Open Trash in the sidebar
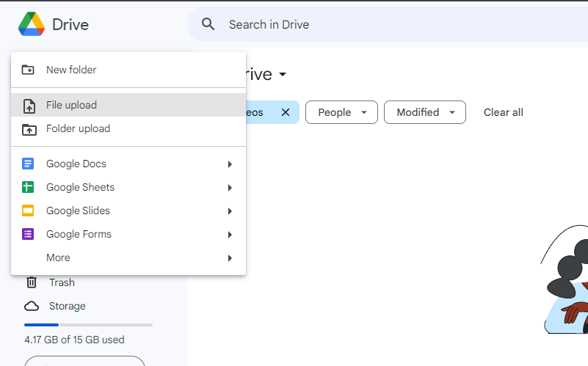This screenshot has height=366, width=588. [x=62, y=282]
